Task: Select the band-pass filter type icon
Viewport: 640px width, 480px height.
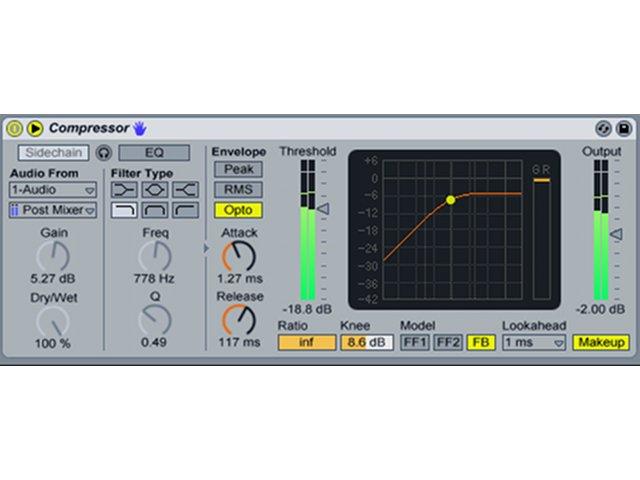Action: tap(155, 210)
